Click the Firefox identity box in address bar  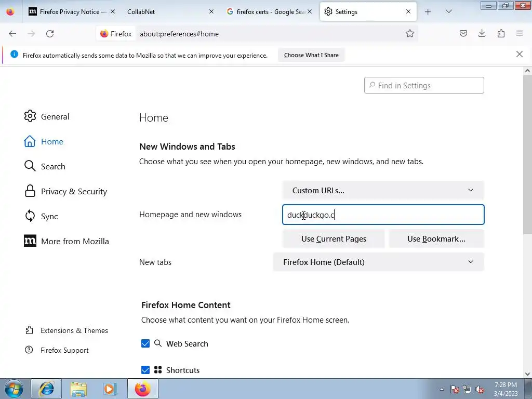pos(116,34)
